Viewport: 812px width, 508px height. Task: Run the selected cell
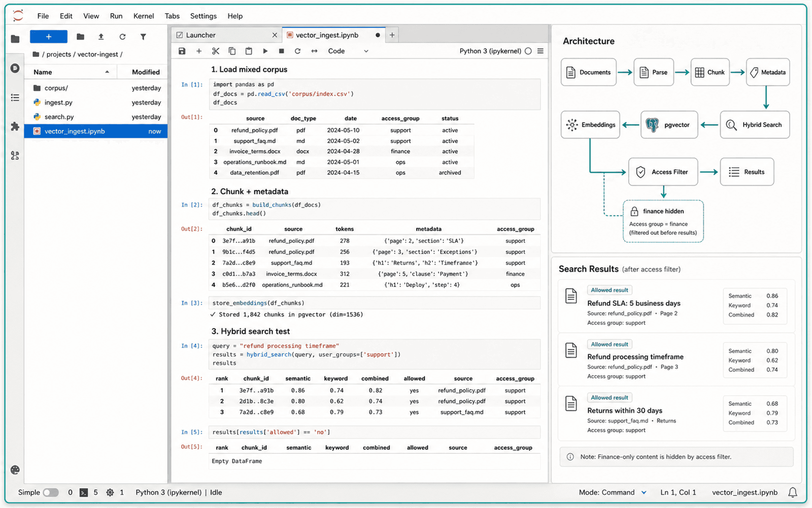(x=265, y=51)
